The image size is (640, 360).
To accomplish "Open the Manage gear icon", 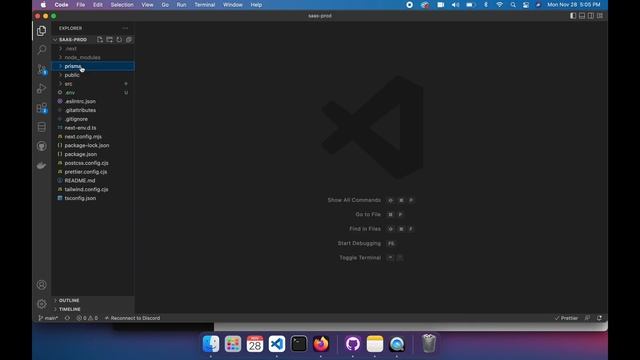I will [41, 304].
